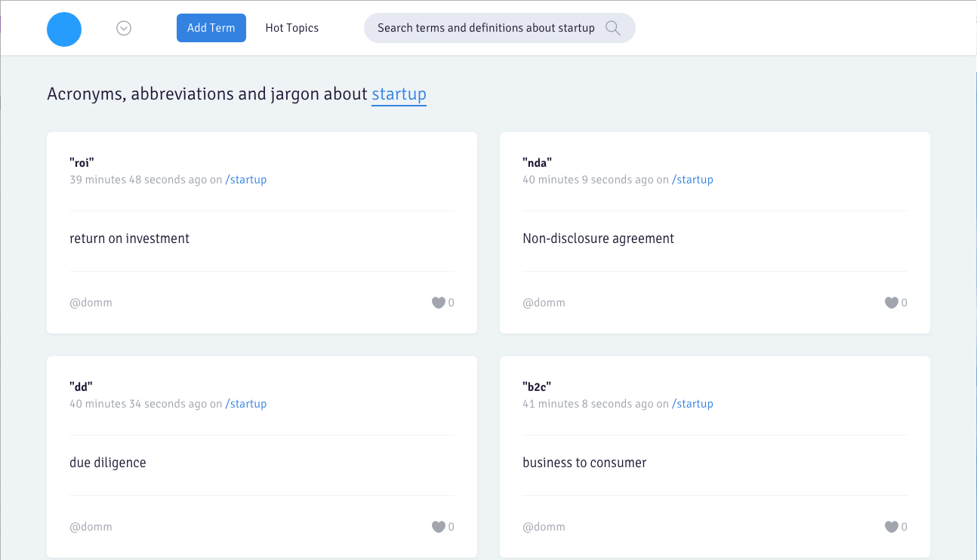Like the "b2c" term with its heart

pos(892,527)
